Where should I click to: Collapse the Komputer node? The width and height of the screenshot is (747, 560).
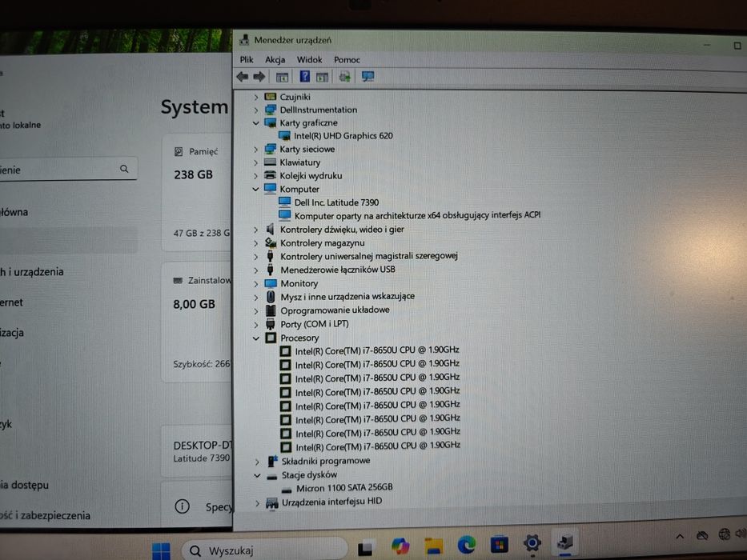click(256, 189)
